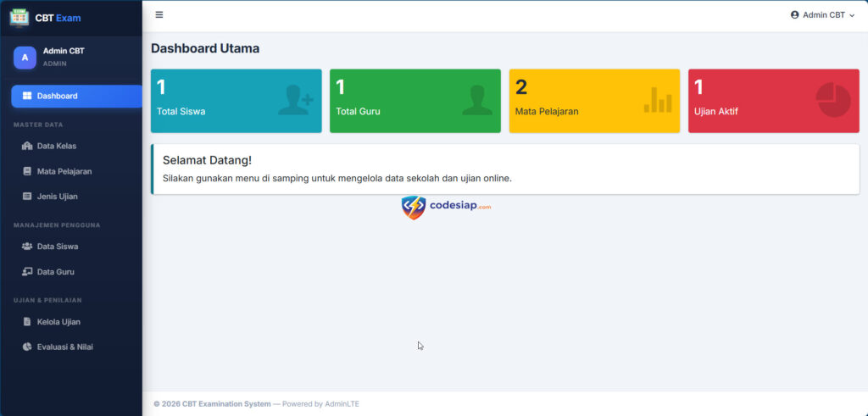Click the Kelola Ujian document icon
The image size is (868, 416).
click(x=27, y=322)
